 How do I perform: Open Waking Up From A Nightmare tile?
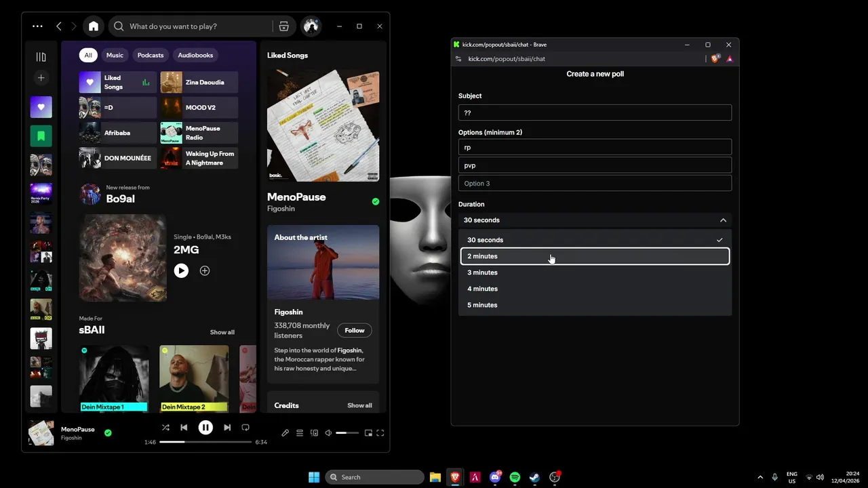(199, 158)
